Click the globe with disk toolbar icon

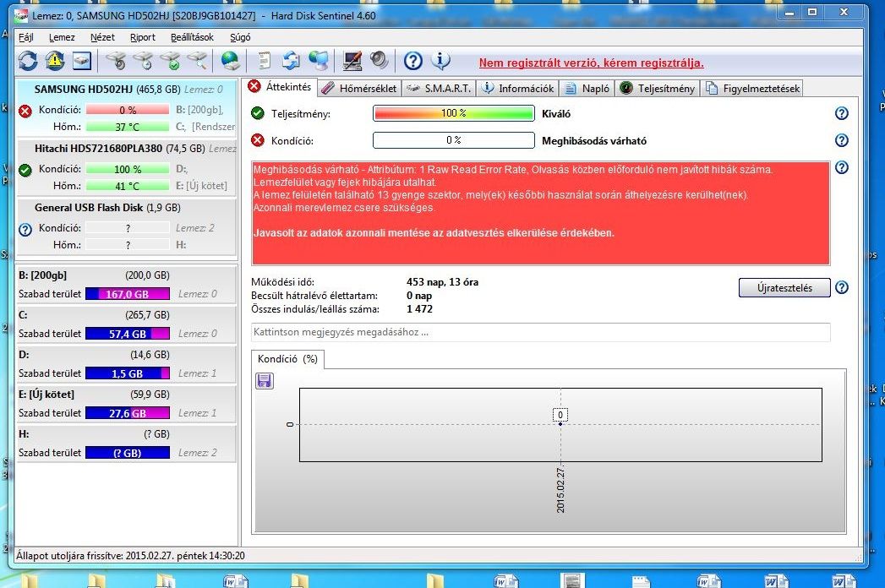[230, 60]
